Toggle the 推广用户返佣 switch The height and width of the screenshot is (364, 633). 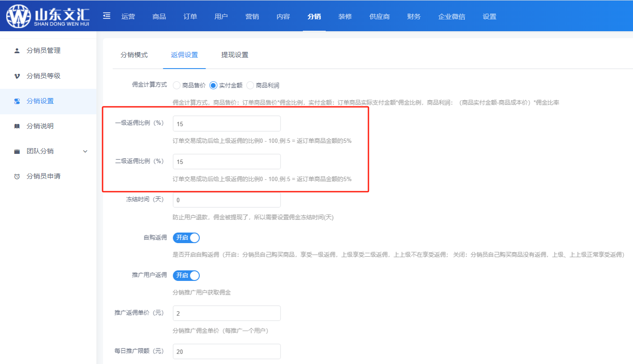(x=186, y=276)
